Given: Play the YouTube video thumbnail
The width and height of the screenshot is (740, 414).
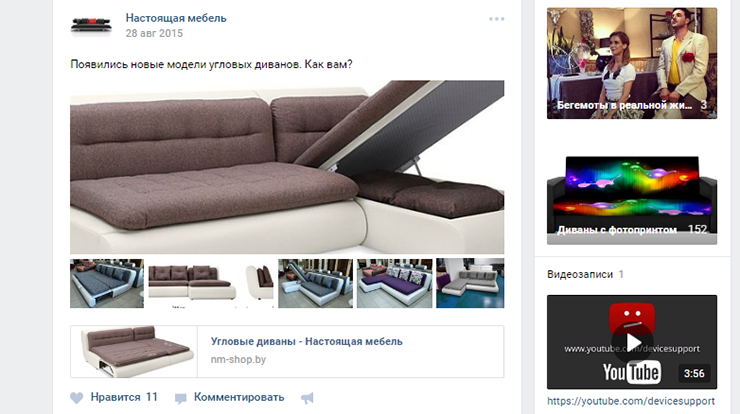Looking at the screenshot, I should pyautogui.click(x=631, y=342).
